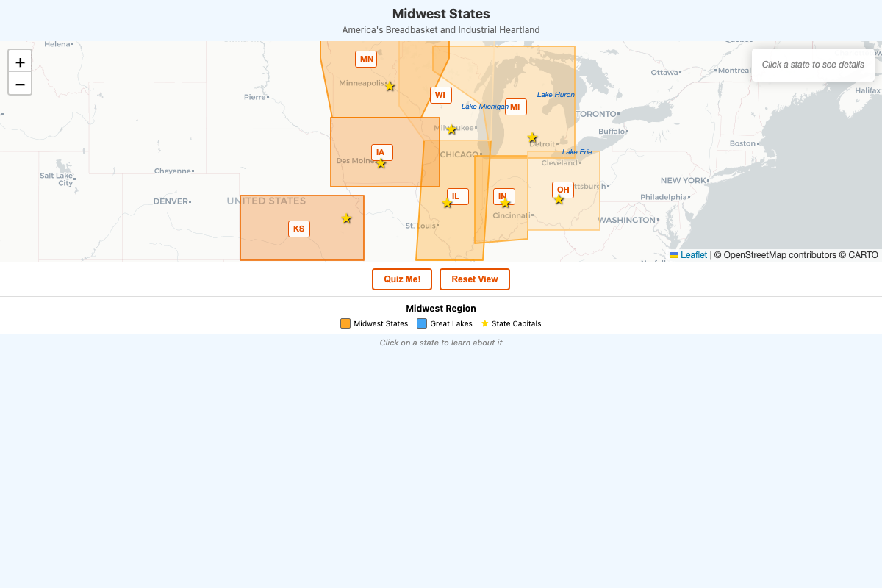This screenshot has width=882, height=588.
Task: Click the Ohio capital star marker
Action: click(559, 199)
